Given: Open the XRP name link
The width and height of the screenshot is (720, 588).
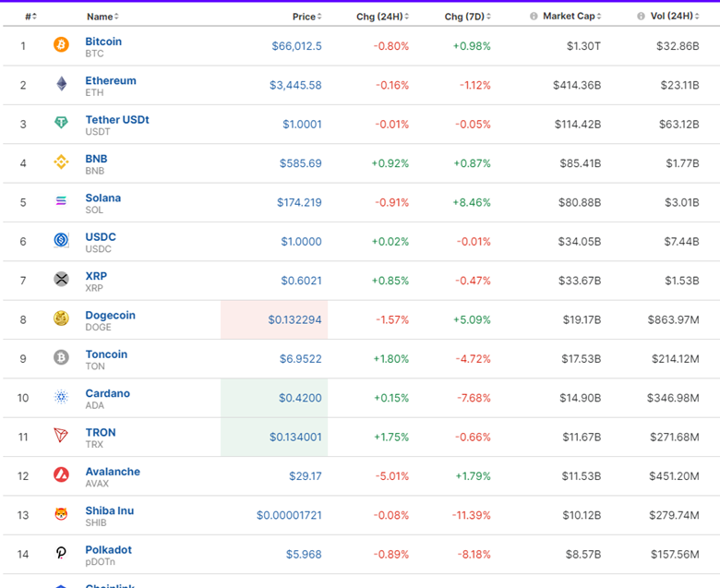Looking at the screenshot, I should [96, 276].
